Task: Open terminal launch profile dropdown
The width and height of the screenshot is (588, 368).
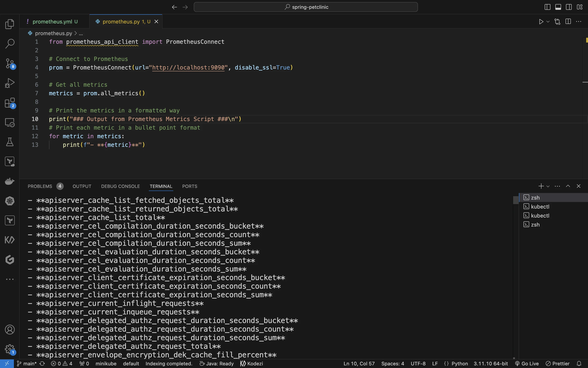Action: 548,186
